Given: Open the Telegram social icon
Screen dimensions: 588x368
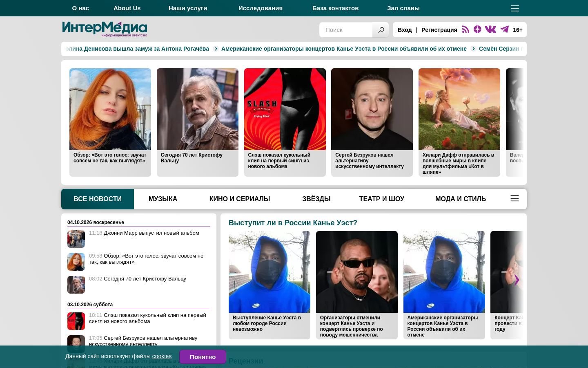Looking at the screenshot, I should click(505, 29).
